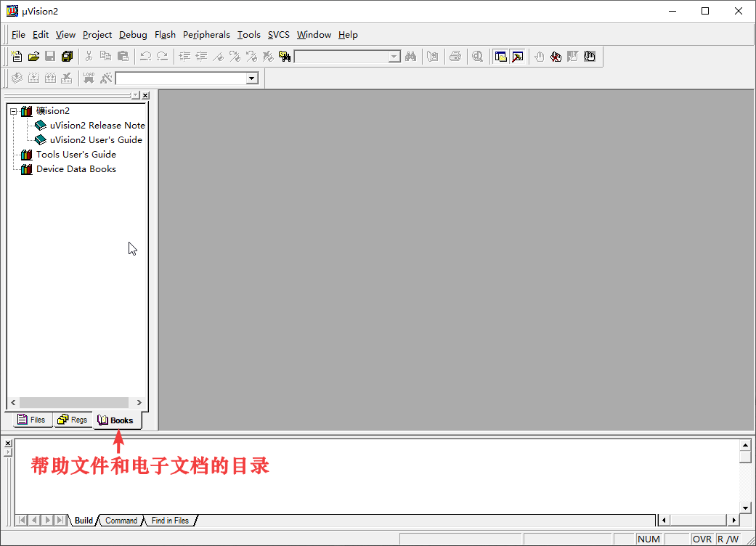Open the Flash menu
The width and height of the screenshot is (756, 546).
point(165,35)
